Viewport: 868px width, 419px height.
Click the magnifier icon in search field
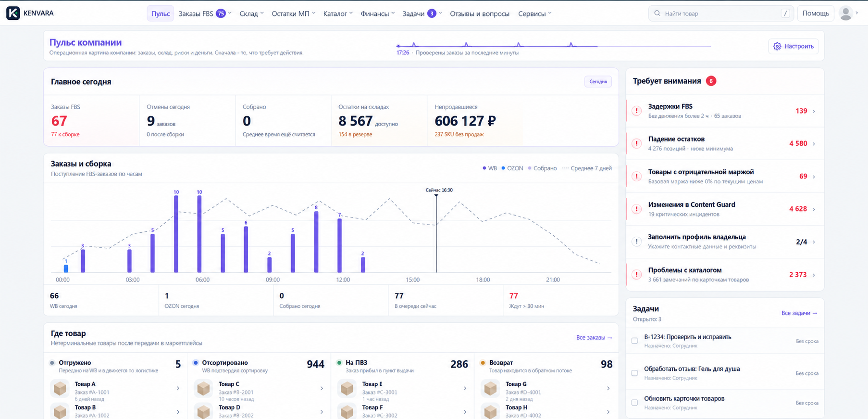[657, 13]
